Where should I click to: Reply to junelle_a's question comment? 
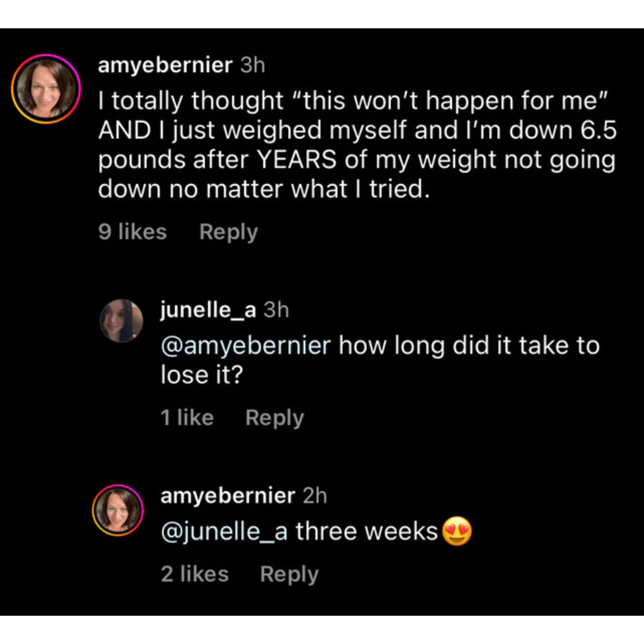pos(274,418)
